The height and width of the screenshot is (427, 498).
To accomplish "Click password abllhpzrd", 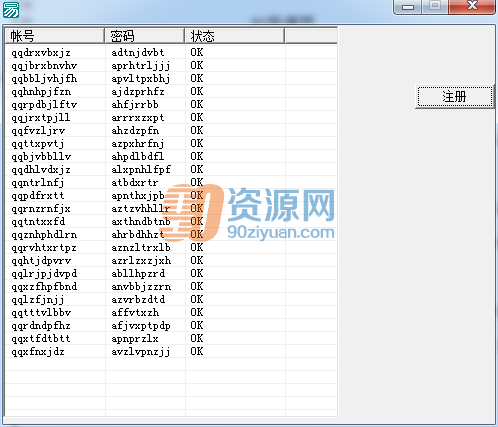I will pyautogui.click(x=138, y=274).
